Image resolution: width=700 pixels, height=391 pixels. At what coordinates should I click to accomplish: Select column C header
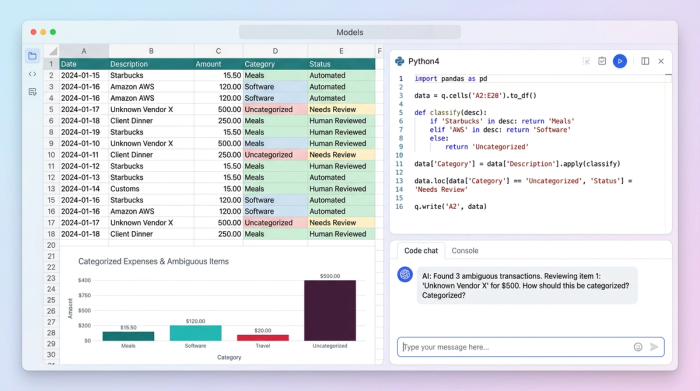click(x=218, y=51)
